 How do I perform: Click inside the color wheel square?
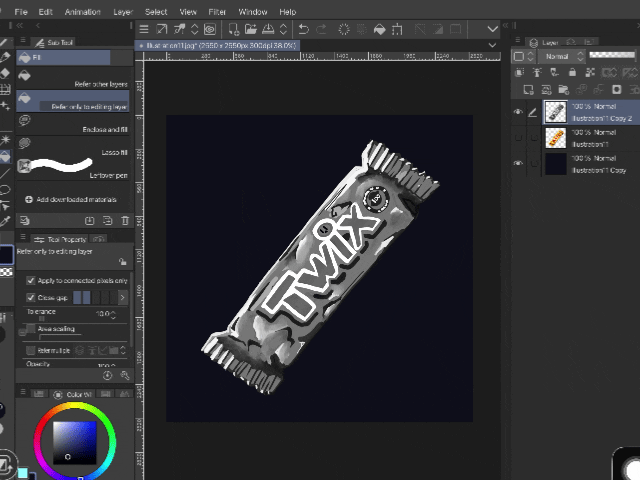[75, 443]
